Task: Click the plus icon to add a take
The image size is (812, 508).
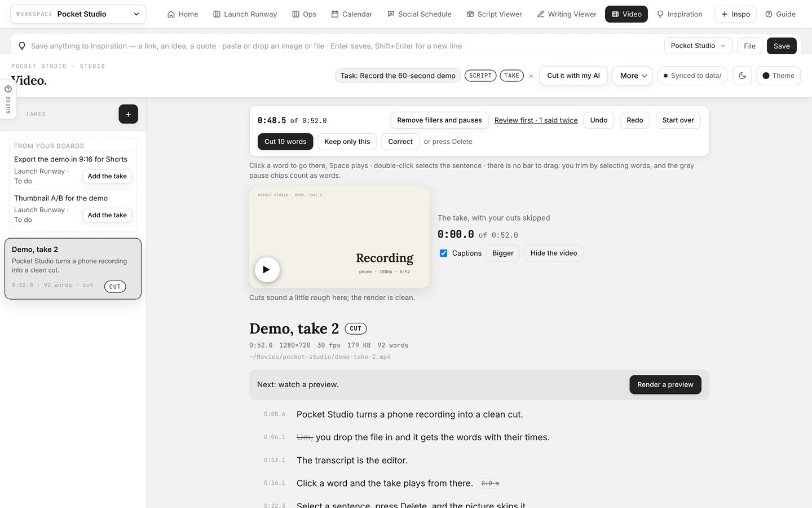Action: click(128, 114)
